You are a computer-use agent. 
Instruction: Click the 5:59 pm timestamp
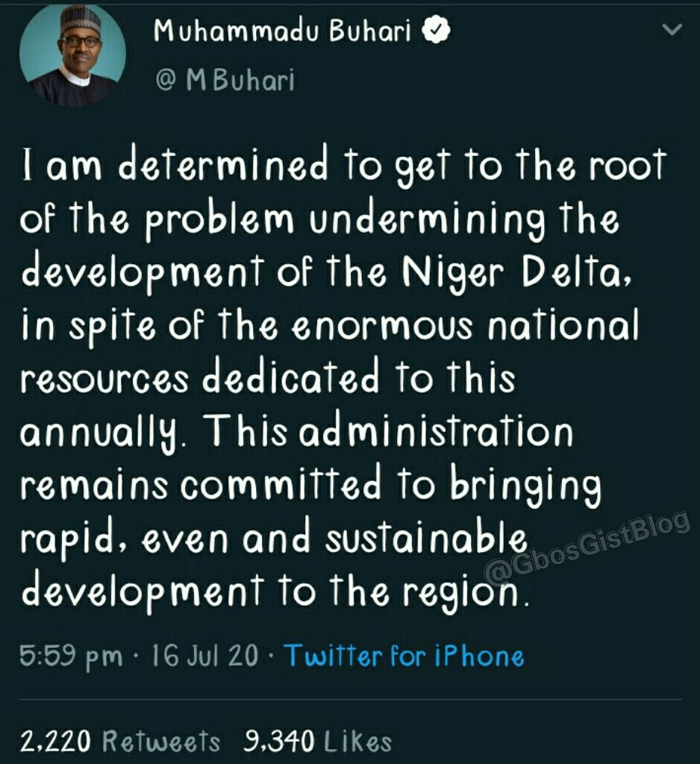[x=72, y=657]
